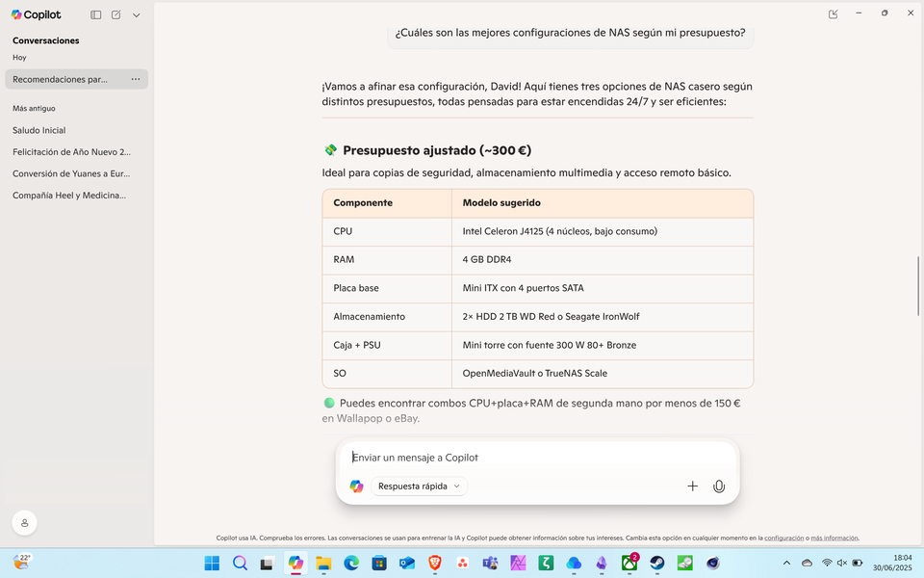Select the Mini torre con fuente 300 W cell
The image size is (924, 578).
pos(603,345)
